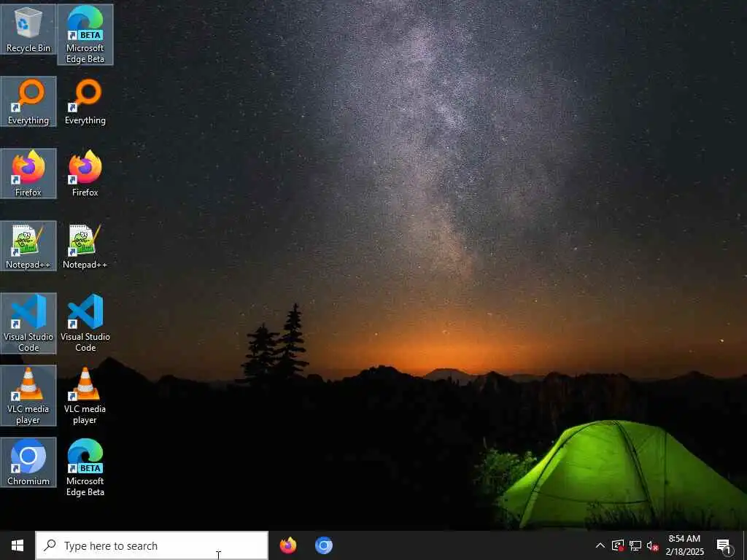
Task: Select the unhighlighted VLC media player shortcut
Action: (x=85, y=396)
